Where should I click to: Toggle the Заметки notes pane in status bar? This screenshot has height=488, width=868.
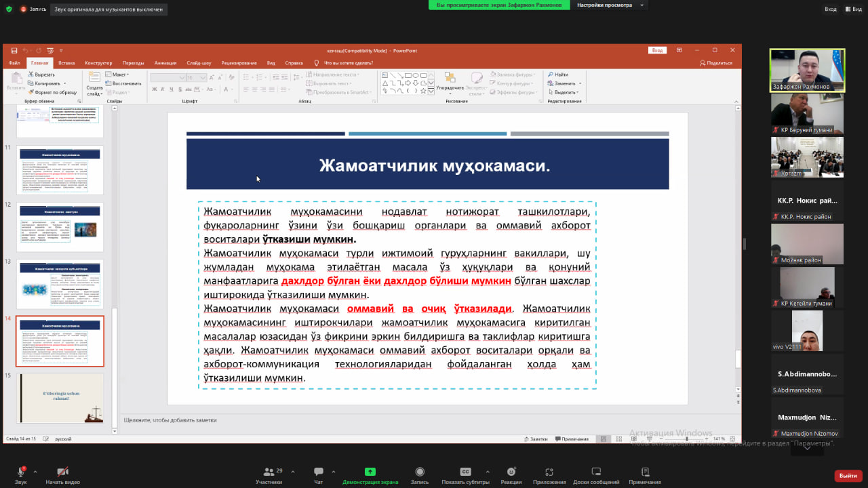click(535, 439)
